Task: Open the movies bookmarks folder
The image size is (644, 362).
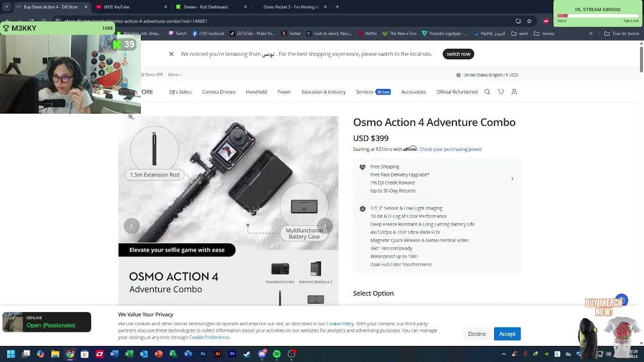Action: tap(544, 34)
